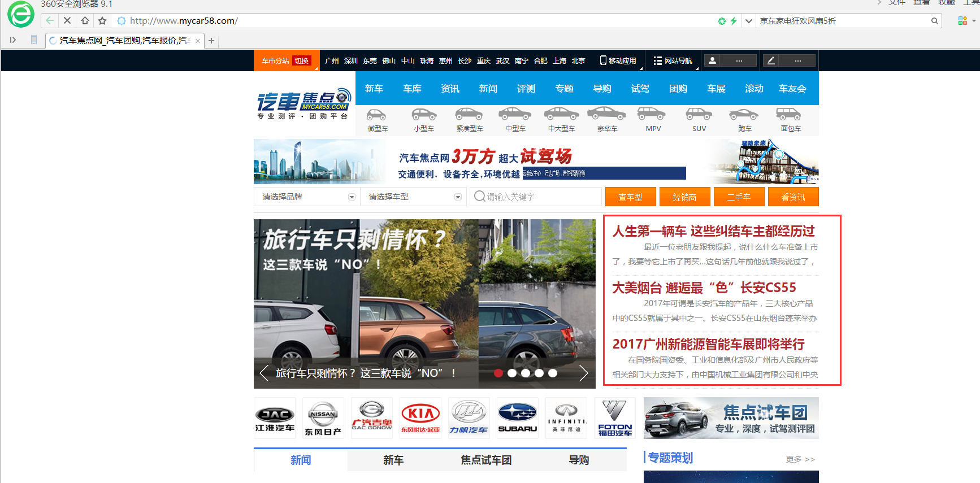The height and width of the screenshot is (483, 980).
Task: Open headline 大美烟台 邂逅最“色”长安CS55
Action: [704, 288]
